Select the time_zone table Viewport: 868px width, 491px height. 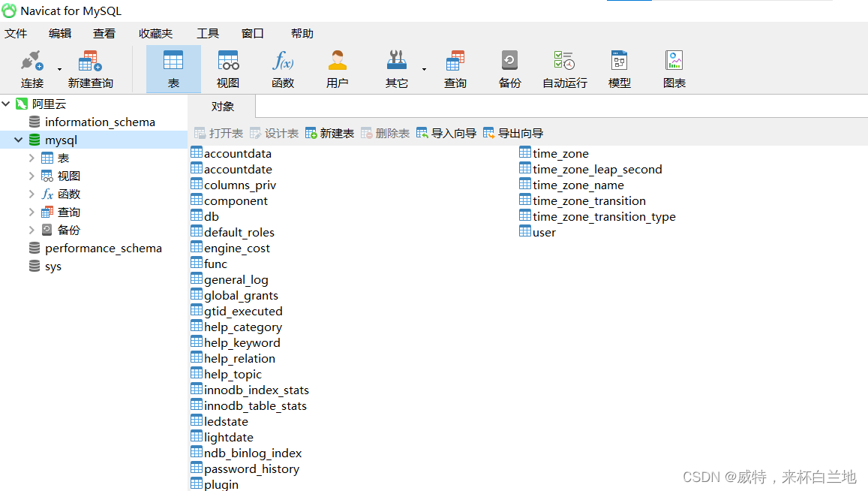click(554, 153)
